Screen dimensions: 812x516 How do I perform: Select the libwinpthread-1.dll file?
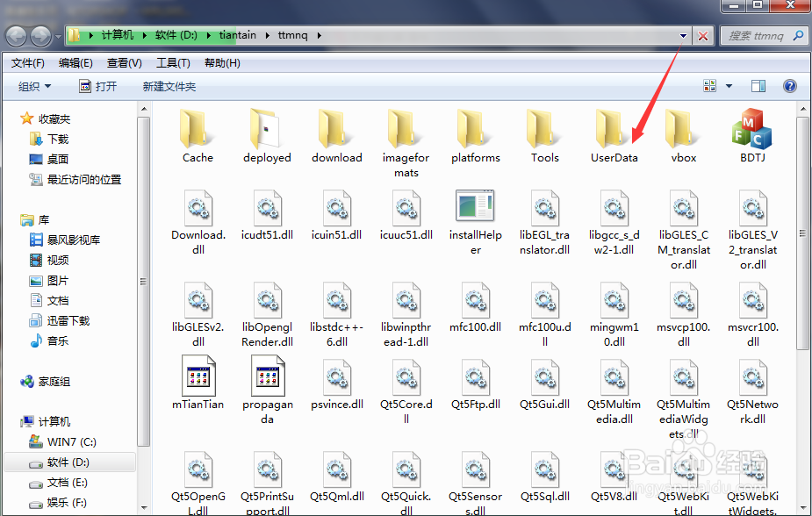pyautogui.click(x=406, y=315)
